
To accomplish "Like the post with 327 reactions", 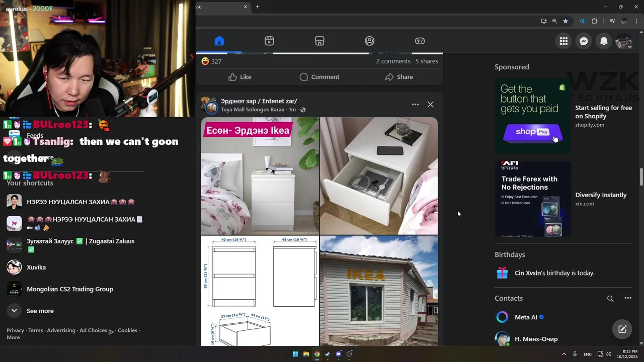I will point(239,77).
